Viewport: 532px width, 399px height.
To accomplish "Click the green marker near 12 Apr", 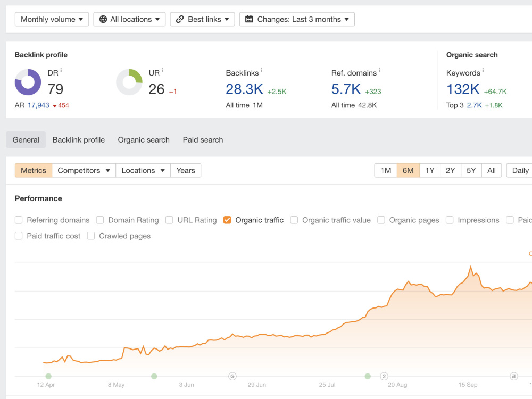I will click(x=48, y=376).
